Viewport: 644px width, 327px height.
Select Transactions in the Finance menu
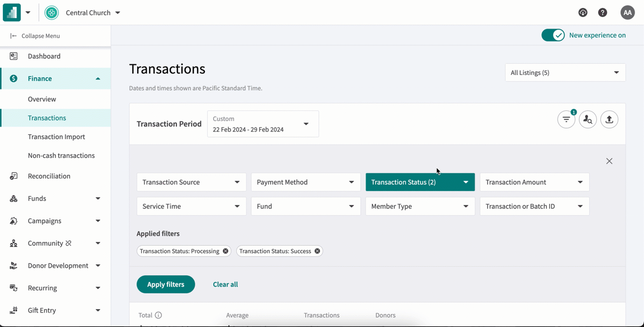47,118
